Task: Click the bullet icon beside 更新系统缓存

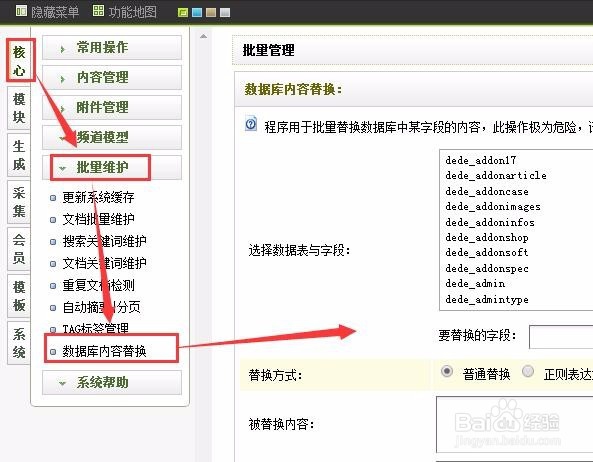Action: 53,198
